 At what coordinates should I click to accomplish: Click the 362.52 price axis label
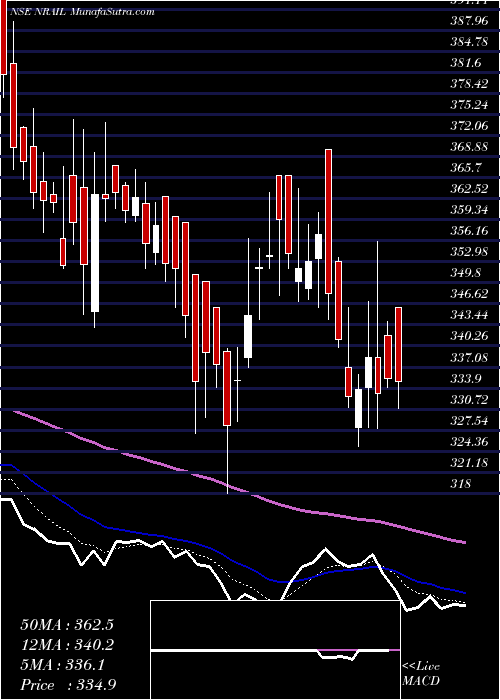467,189
